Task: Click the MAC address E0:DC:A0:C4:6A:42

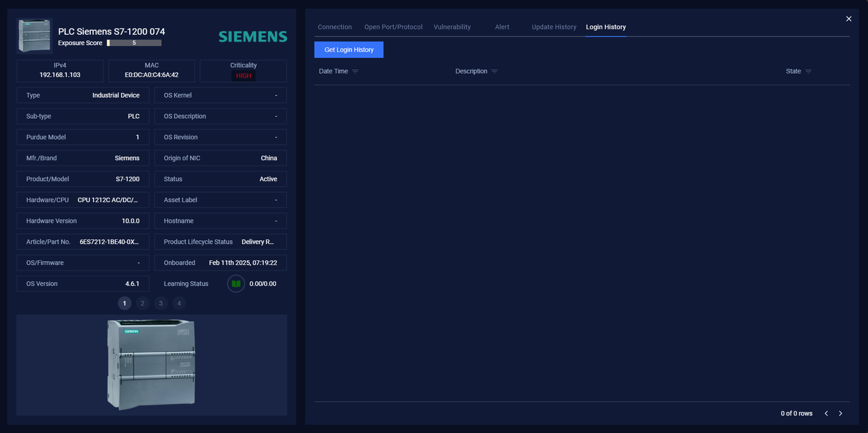Action: (151, 75)
